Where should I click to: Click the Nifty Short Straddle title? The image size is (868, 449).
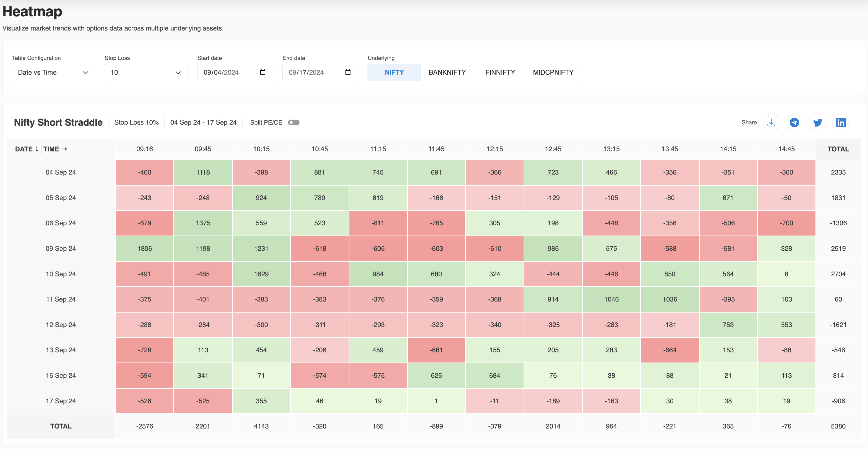(58, 122)
